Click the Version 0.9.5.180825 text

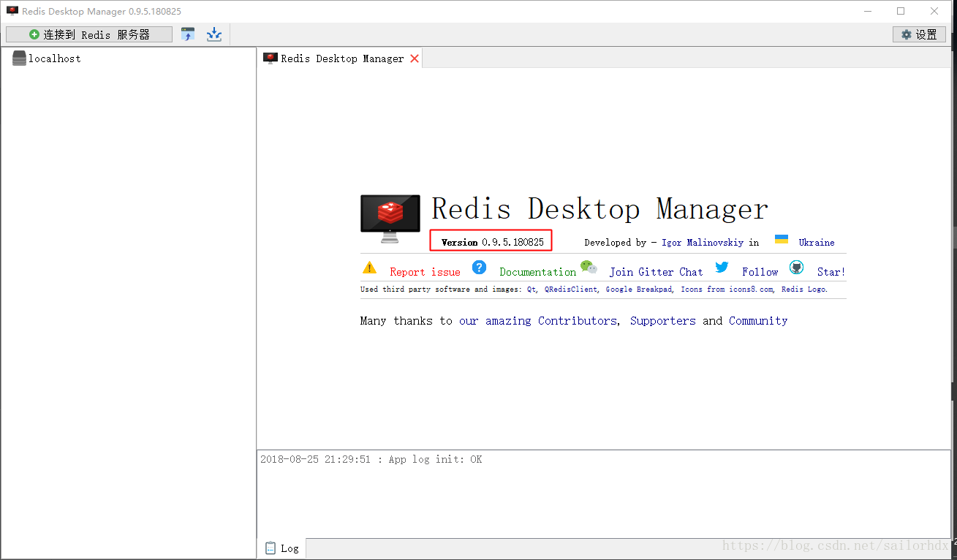493,242
